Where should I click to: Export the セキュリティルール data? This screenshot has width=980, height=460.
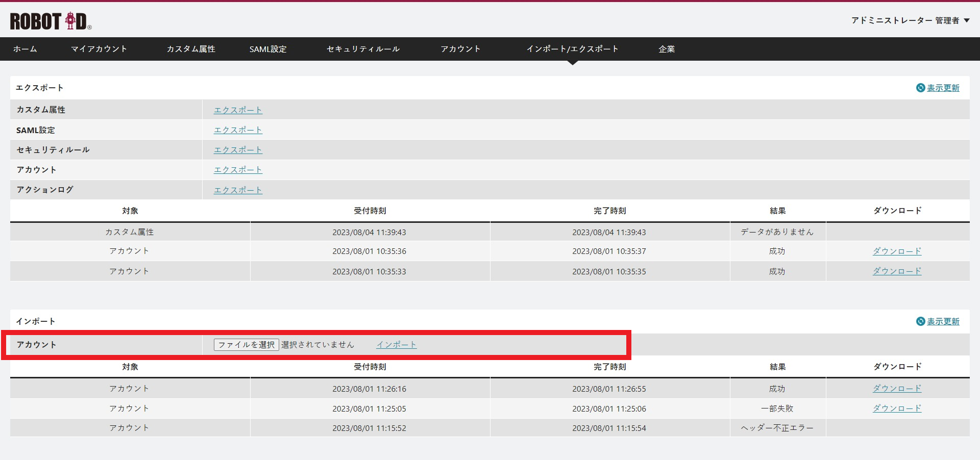pos(238,150)
